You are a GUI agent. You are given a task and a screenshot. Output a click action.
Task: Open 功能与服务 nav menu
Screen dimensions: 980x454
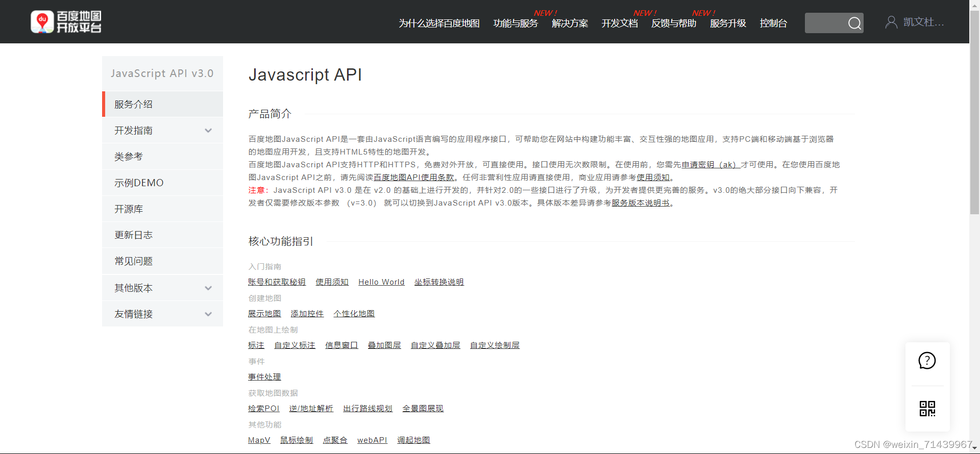coord(516,23)
